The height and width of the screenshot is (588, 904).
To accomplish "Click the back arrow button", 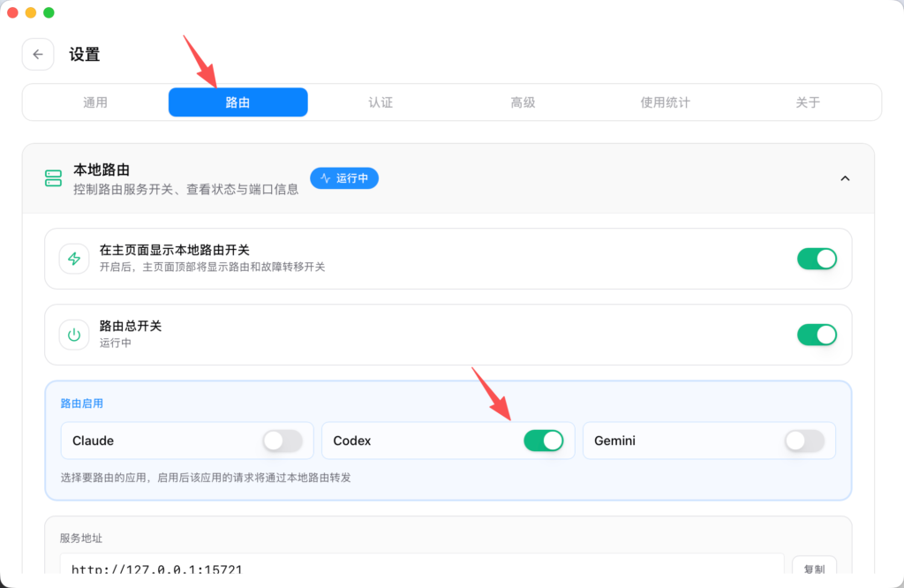I will tap(38, 54).
